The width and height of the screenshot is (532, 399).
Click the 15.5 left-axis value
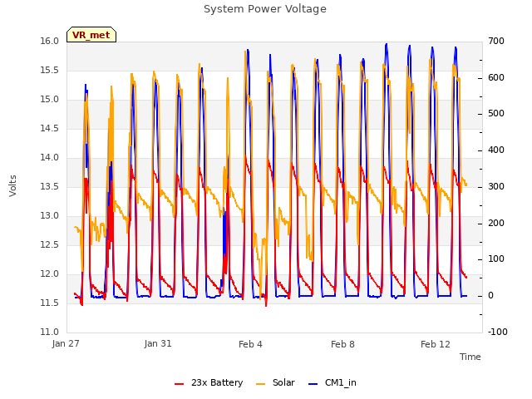coord(50,71)
